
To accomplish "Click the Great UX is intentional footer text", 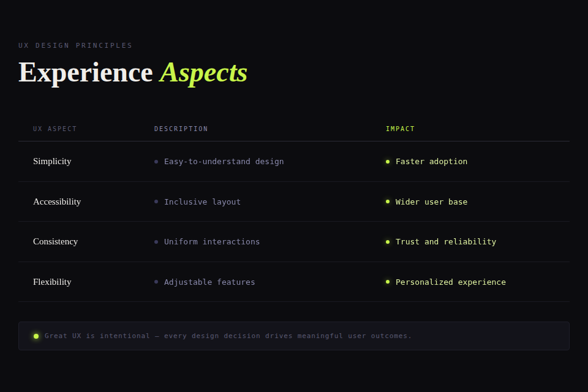I will tap(228, 336).
